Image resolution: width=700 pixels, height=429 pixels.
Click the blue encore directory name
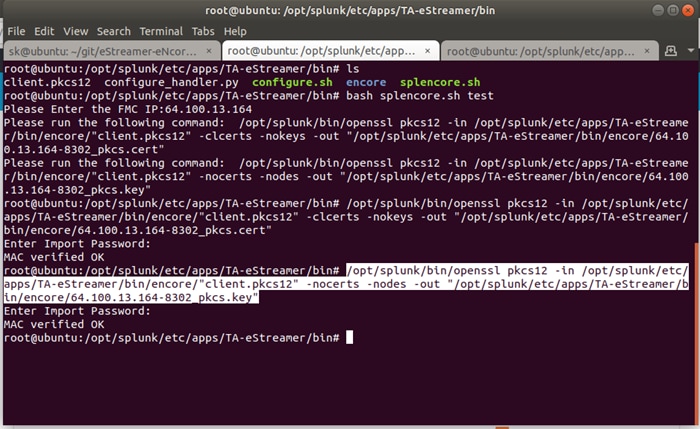pos(366,82)
